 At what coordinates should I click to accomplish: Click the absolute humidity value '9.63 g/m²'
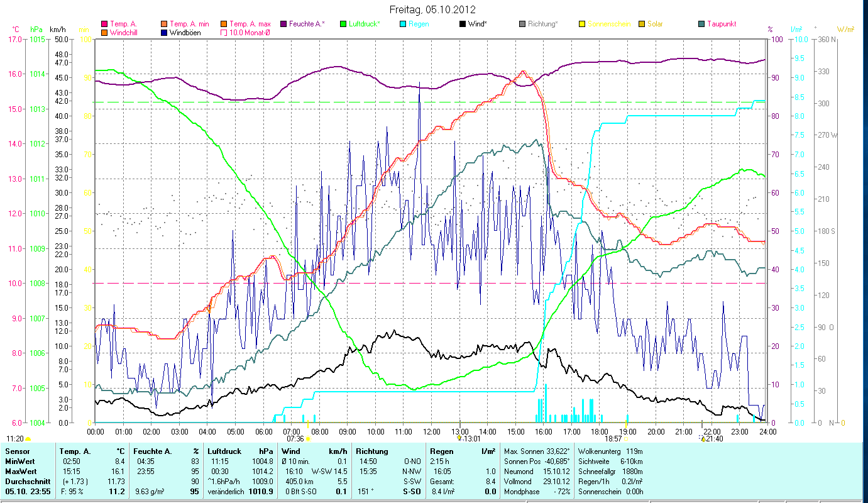tap(151, 492)
